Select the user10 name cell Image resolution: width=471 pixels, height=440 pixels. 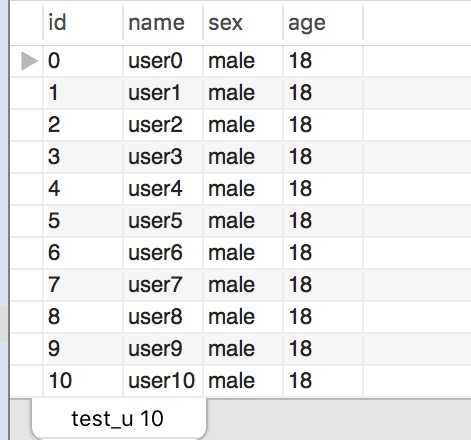click(163, 381)
